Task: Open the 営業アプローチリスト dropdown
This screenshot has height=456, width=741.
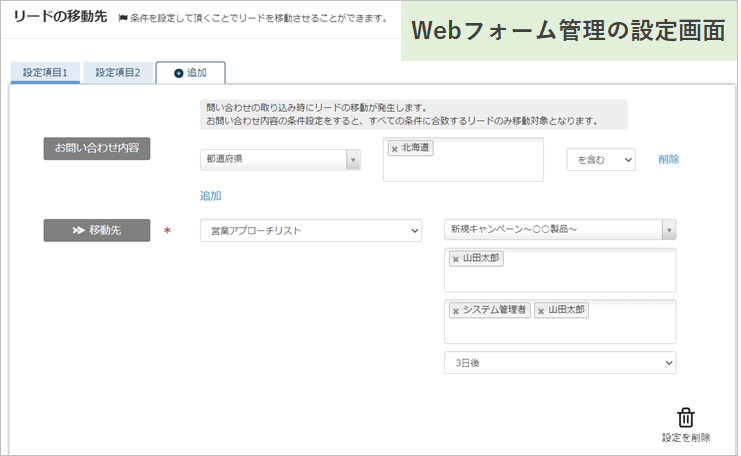Action: pyautogui.click(x=311, y=231)
